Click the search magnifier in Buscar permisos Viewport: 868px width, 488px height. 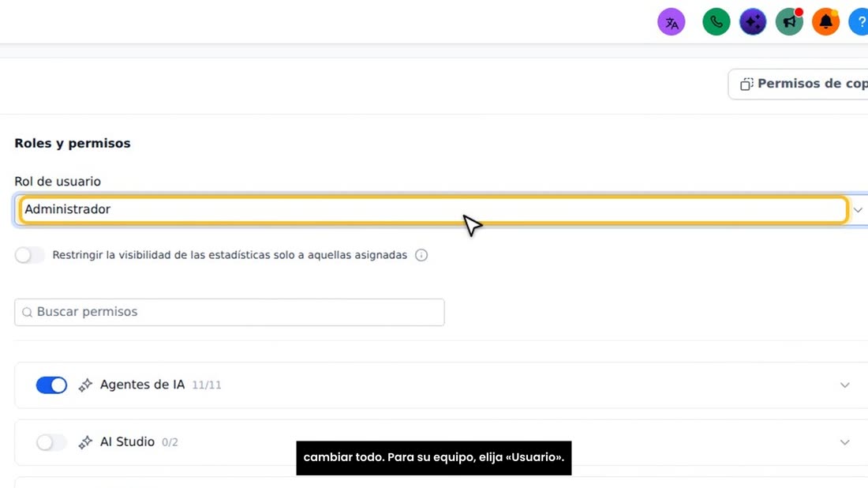point(27,313)
